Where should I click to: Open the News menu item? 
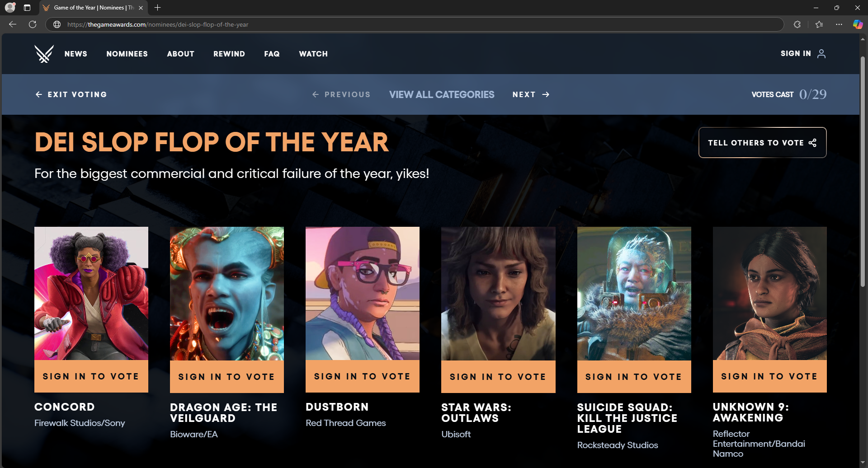tap(76, 54)
